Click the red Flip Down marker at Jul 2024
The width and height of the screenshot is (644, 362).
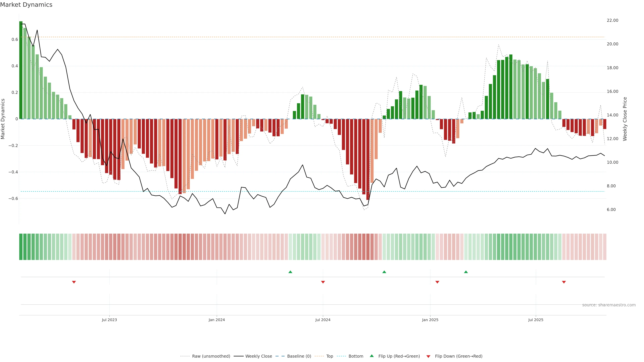pos(323,282)
